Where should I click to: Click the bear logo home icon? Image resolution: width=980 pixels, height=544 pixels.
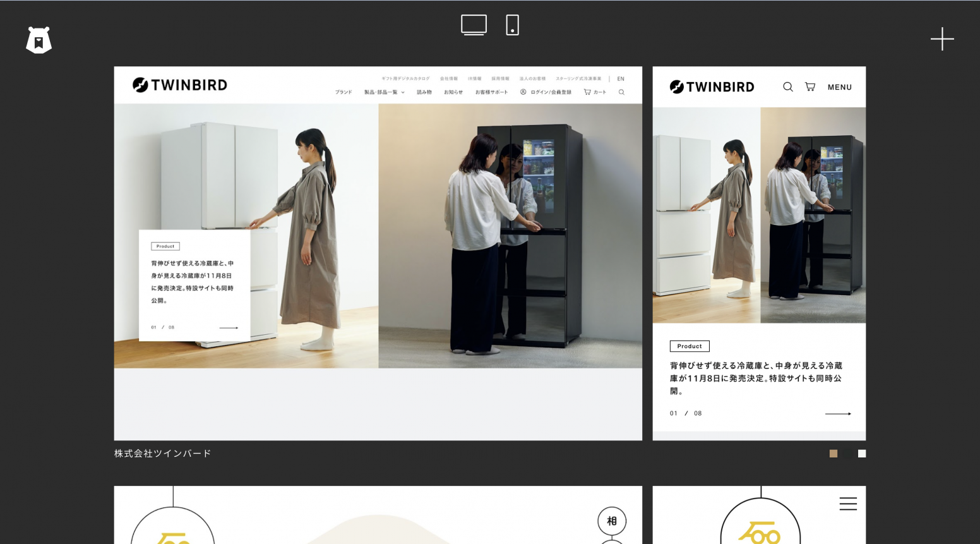pos(39,40)
